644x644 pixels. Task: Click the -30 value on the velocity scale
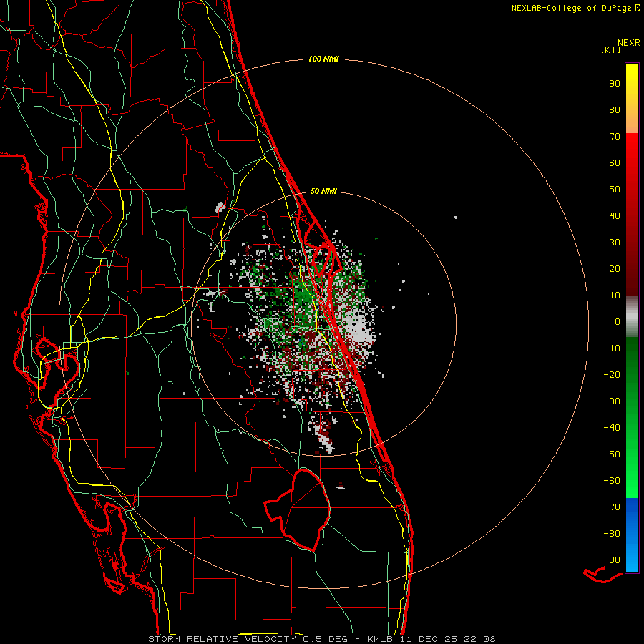(612, 401)
